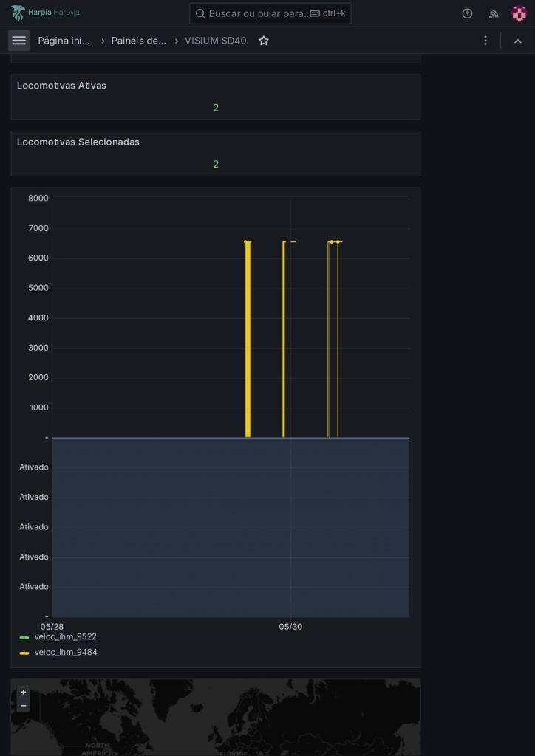The width and height of the screenshot is (535, 756).
Task: Toggle veloc_ihm_9484 series in legend
Action: [x=65, y=653]
